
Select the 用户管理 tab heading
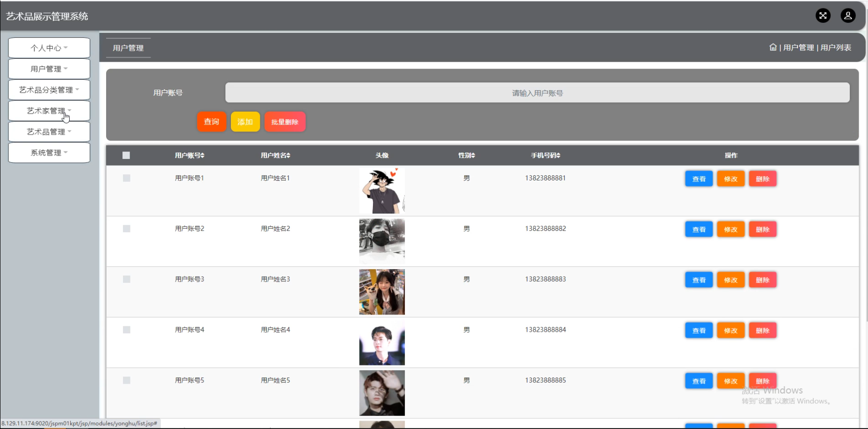tap(128, 48)
